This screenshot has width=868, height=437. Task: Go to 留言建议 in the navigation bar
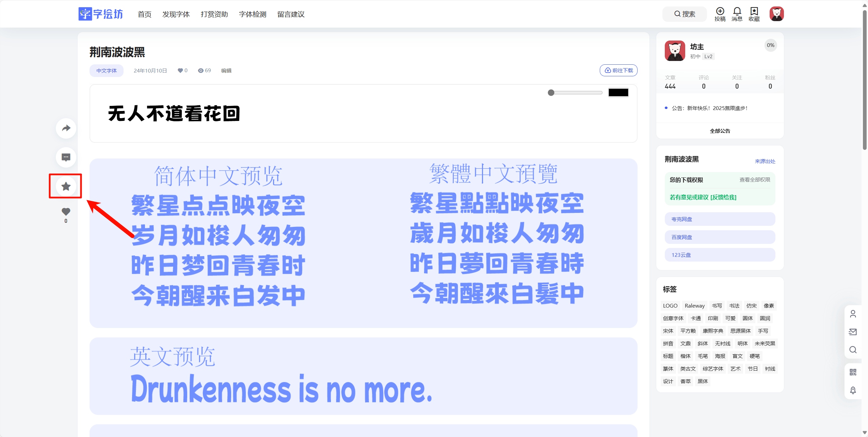tap(291, 14)
